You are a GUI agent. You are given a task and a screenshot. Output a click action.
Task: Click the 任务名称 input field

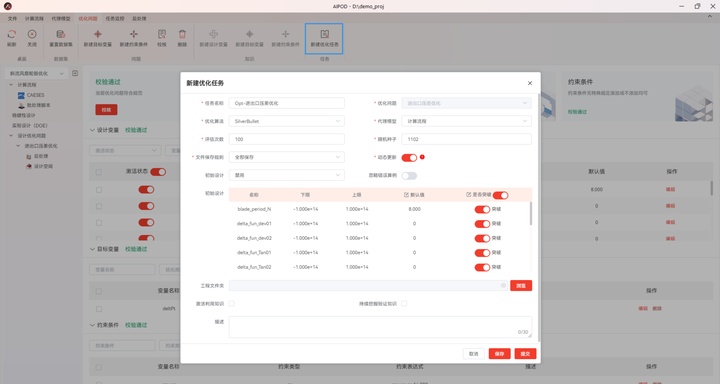coord(287,103)
